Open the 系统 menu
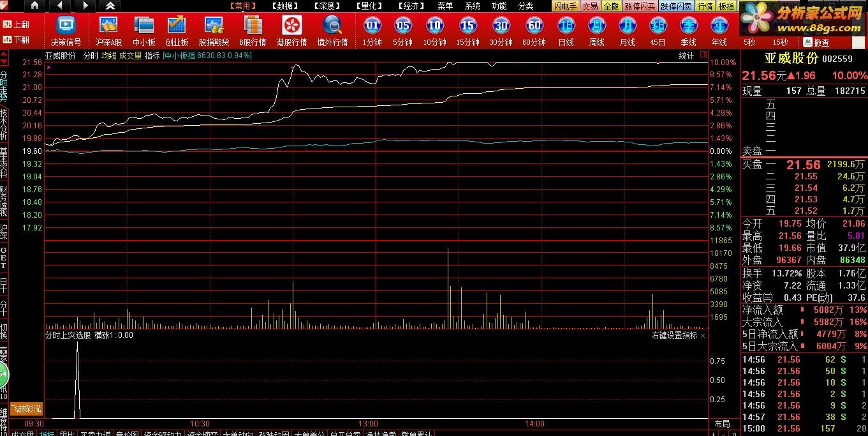Screen dimensions: 868x436 (x=473, y=6)
